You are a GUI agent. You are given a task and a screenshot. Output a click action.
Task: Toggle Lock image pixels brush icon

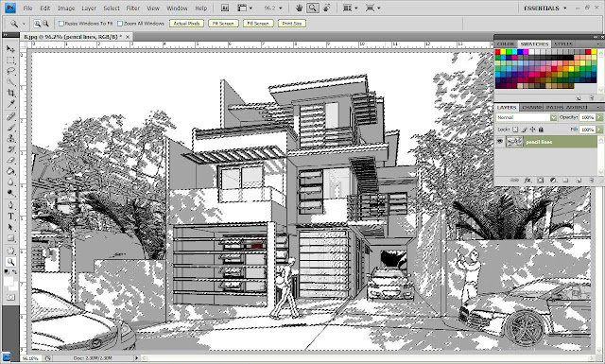click(x=524, y=130)
